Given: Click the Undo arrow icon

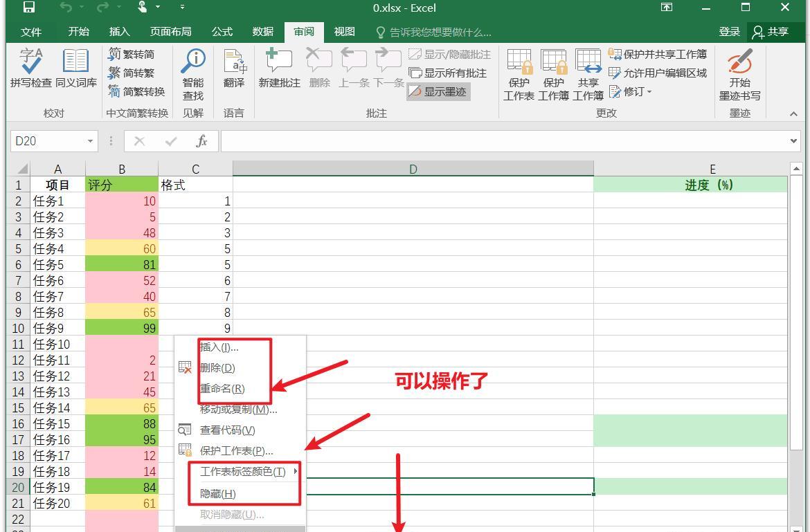Looking at the screenshot, I should click(x=66, y=7).
